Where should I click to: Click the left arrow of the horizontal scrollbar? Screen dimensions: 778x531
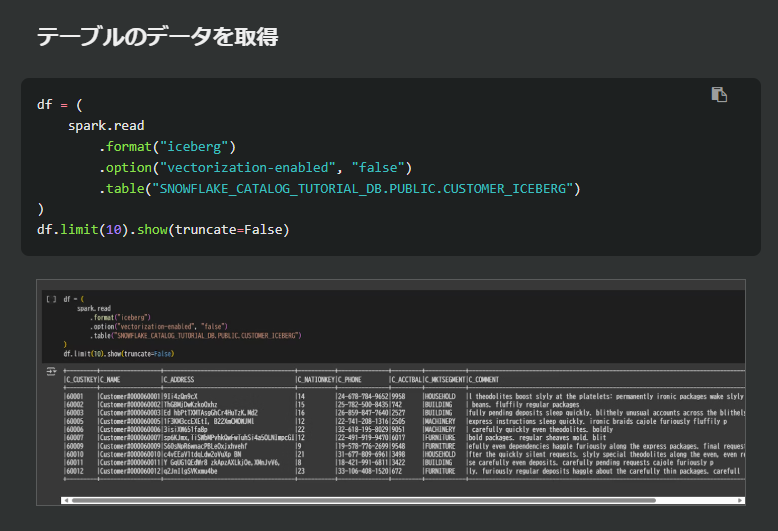tap(66, 500)
